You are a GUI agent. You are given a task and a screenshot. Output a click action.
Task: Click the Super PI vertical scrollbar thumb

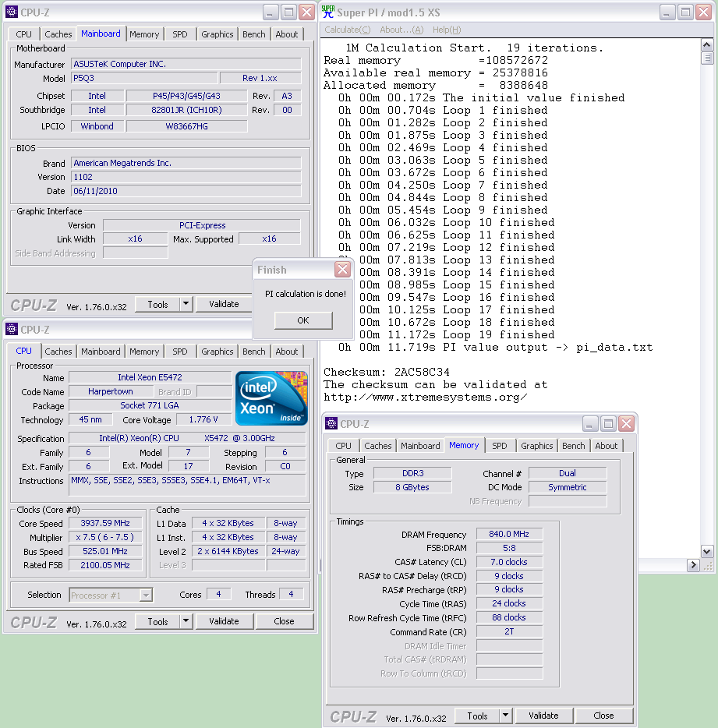[707, 58]
